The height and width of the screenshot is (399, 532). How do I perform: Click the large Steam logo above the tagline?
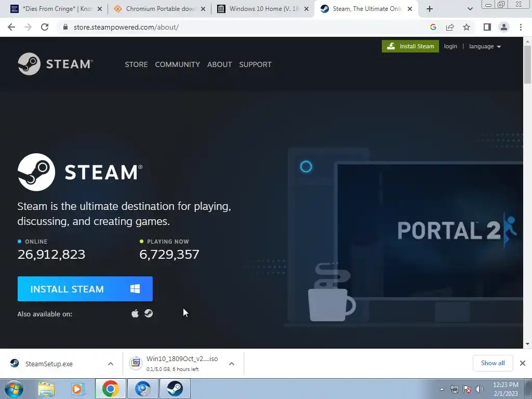[80, 172]
